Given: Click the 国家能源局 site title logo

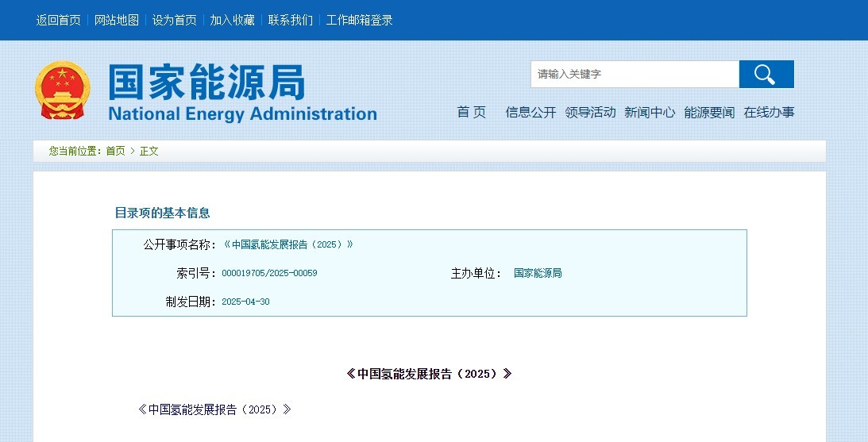Looking at the screenshot, I should (x=206, y=83).
